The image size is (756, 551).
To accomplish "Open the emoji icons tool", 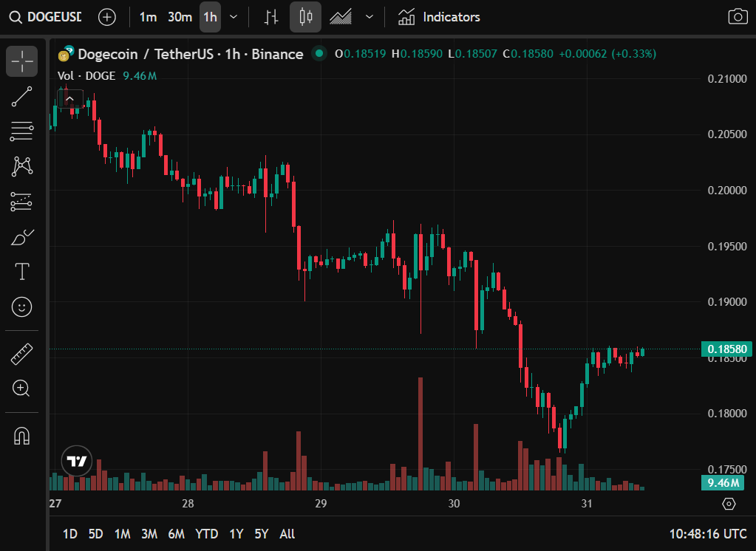I will [x=22, y=307].
